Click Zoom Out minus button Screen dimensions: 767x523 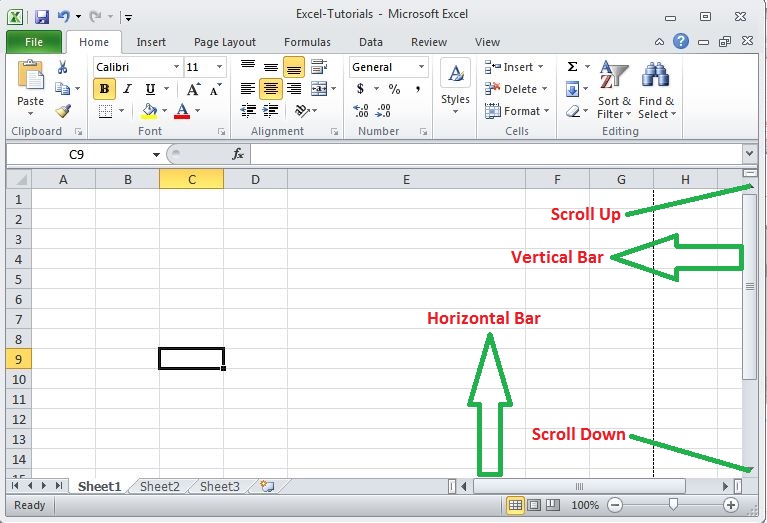(x=615, y=505)
